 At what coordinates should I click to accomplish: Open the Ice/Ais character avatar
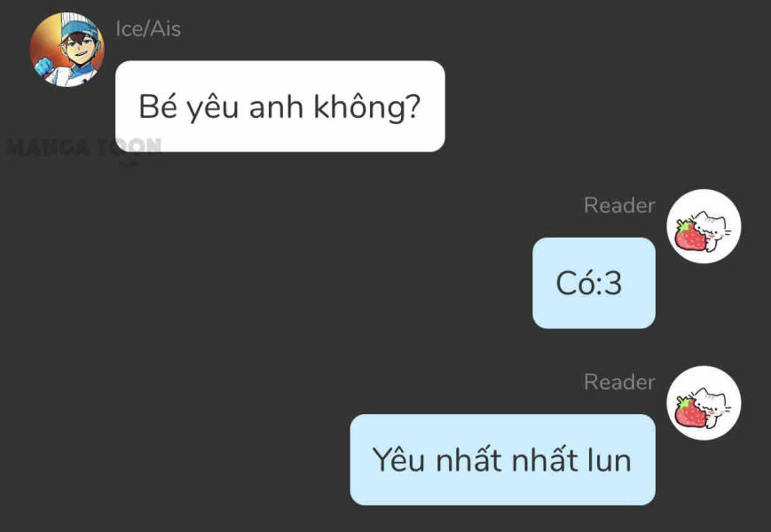pos(67,49)
